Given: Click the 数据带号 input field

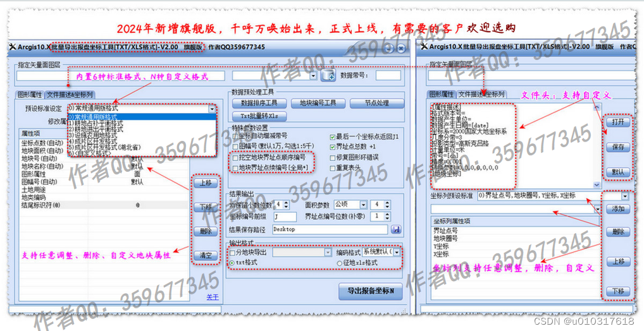Looking at the screenshot, I should click(388, 75).
